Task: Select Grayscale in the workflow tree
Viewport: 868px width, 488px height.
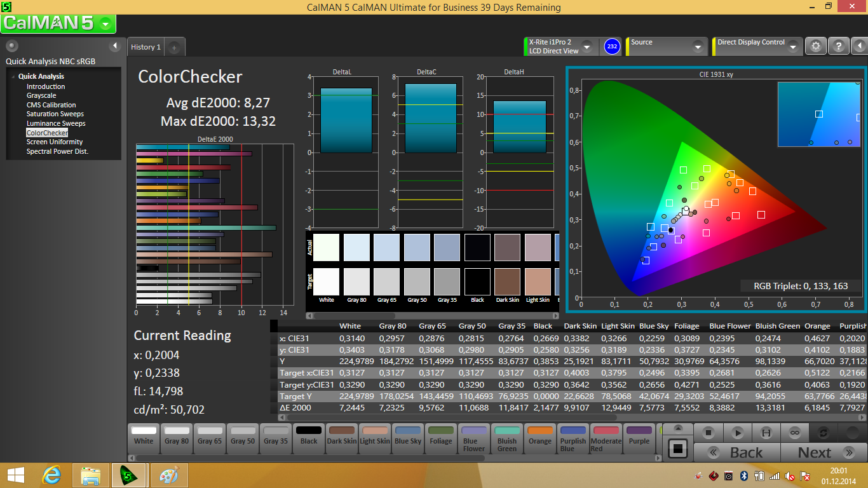Action: [x=41, y=96]
